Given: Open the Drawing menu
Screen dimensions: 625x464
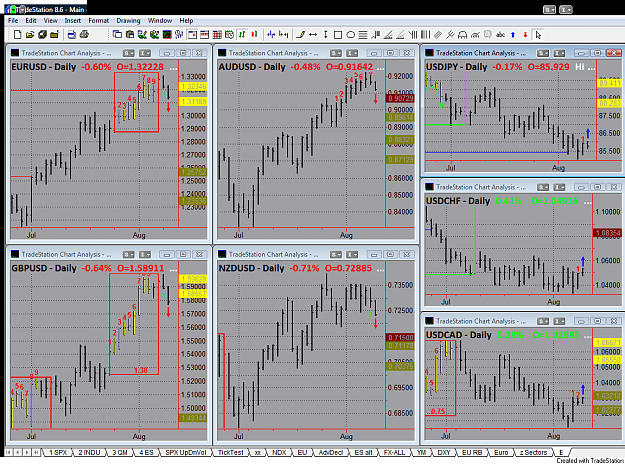Looking at the screenshot, I should point(128,21).
